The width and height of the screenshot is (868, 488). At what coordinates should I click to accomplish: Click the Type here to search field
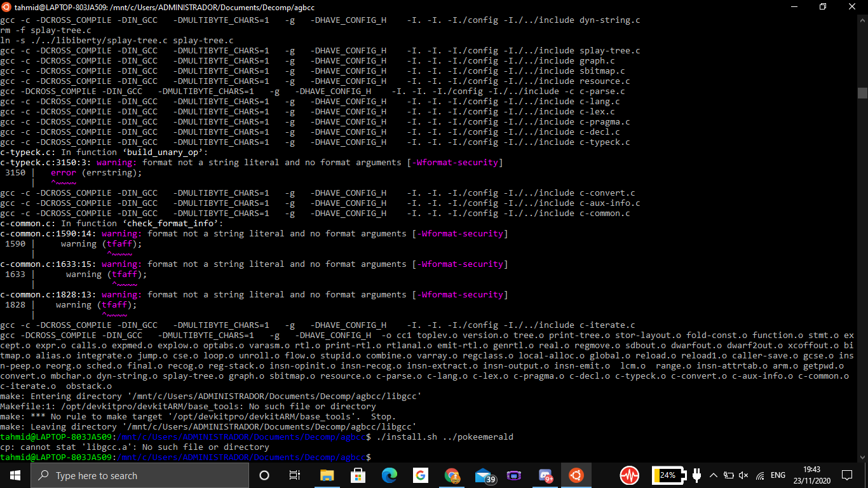(x=140, y=475)
